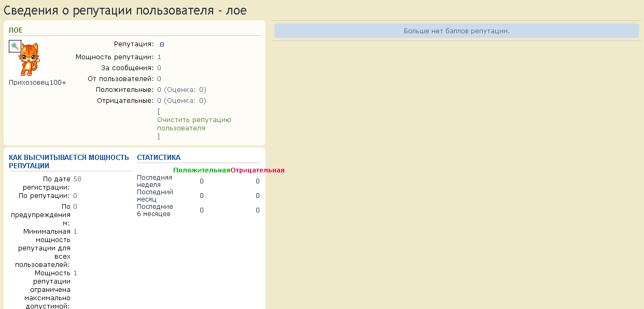Click the Прихозовец100+ user title
Screen dimensions: 644x309
37,82
